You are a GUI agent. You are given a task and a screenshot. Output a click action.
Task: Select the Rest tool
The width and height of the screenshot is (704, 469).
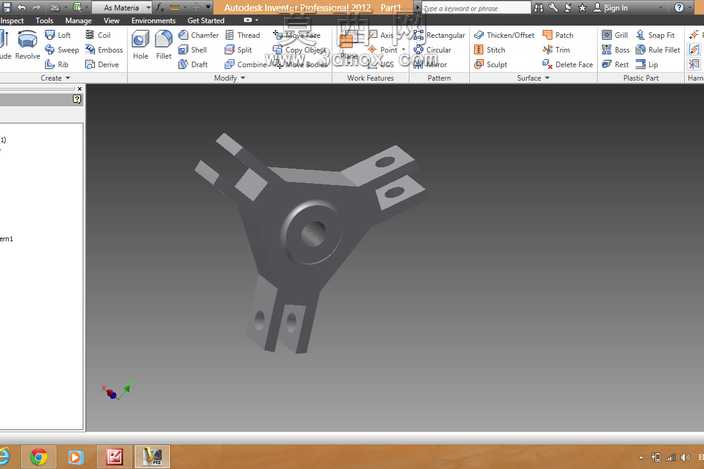pyautogui.click(x=615, y=65)
